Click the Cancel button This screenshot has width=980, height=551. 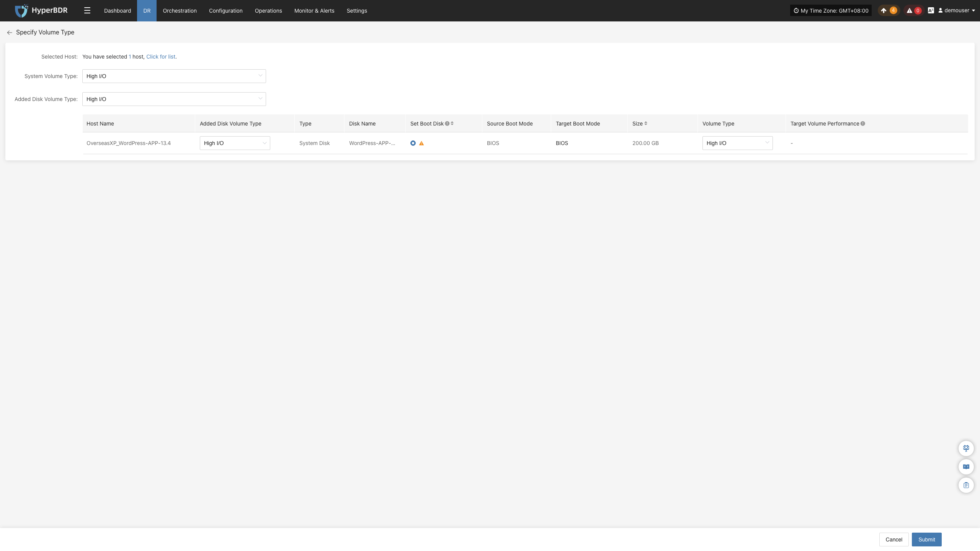click(894, 540)
